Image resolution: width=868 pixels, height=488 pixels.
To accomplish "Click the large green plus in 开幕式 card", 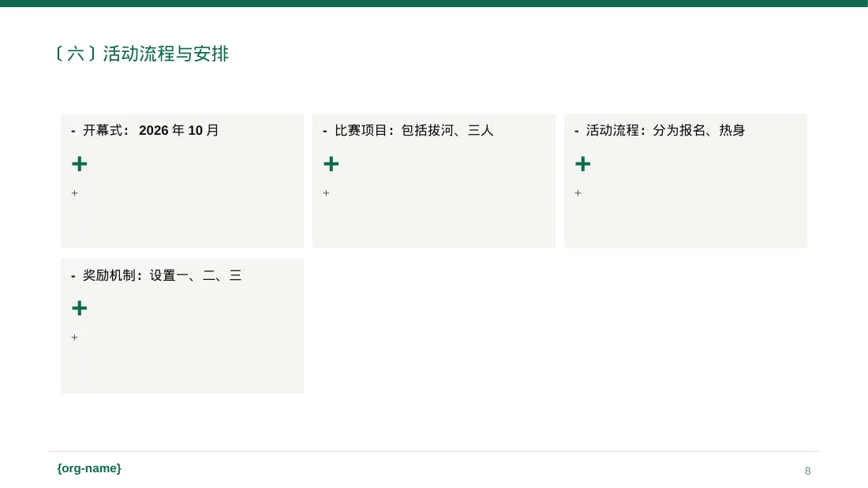I will [79, 164].
